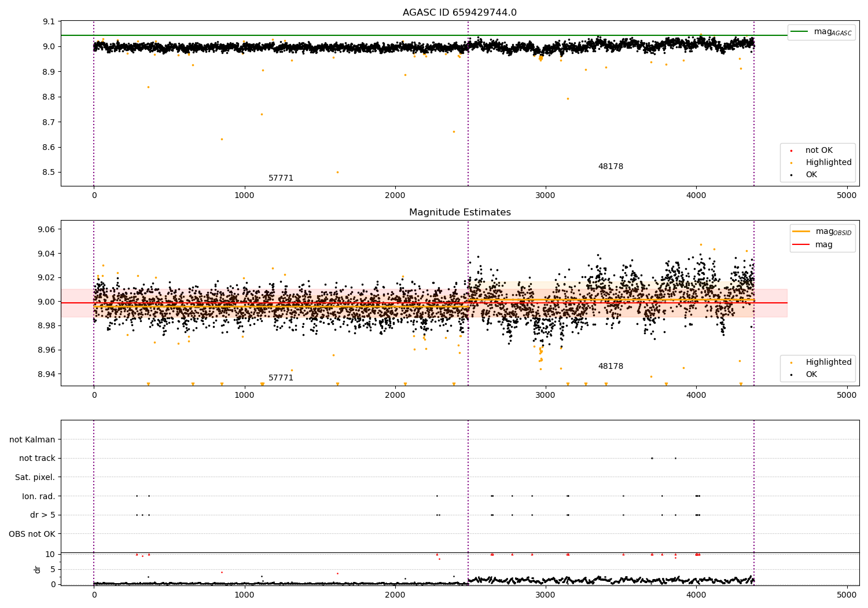Screen dimensions: 868x608
Task: Click x-axis tick 1000 of the top plot
Action: coord(245,196)
